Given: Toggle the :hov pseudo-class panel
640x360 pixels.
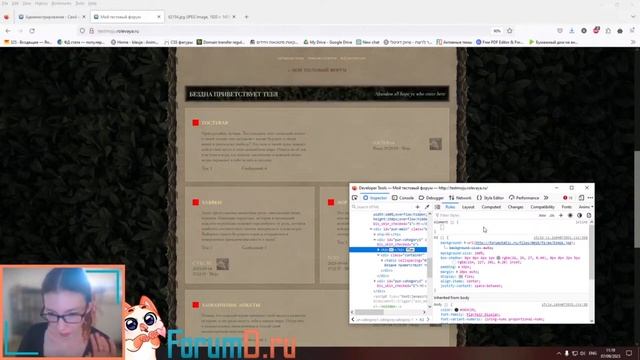Looking at the screenshot, I should click(x=542, y=215).
